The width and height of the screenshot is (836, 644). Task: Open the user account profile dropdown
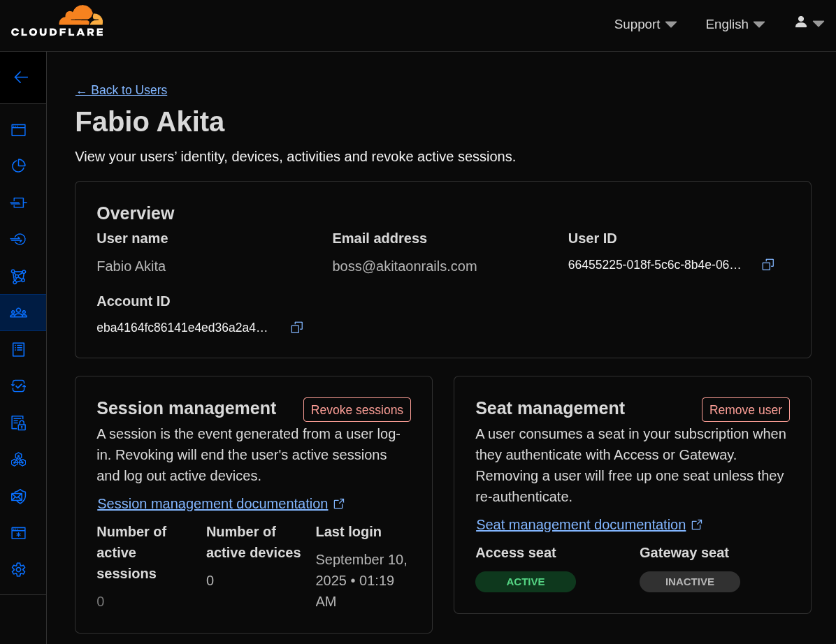coord(809,22)
